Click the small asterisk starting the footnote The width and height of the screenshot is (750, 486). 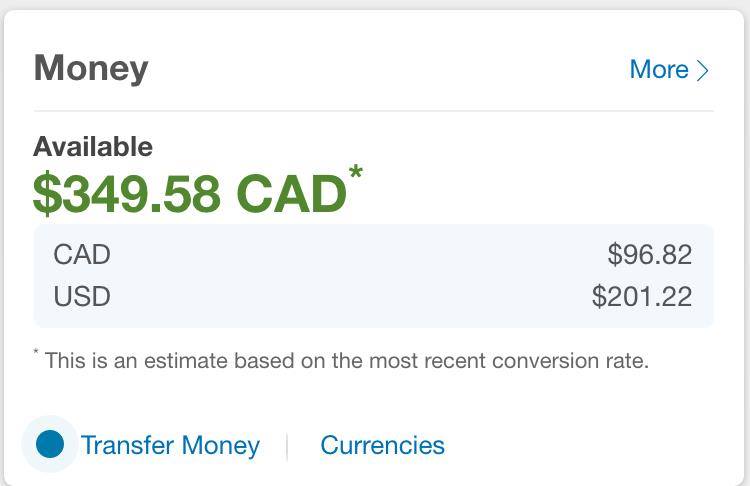pos(36,352)
